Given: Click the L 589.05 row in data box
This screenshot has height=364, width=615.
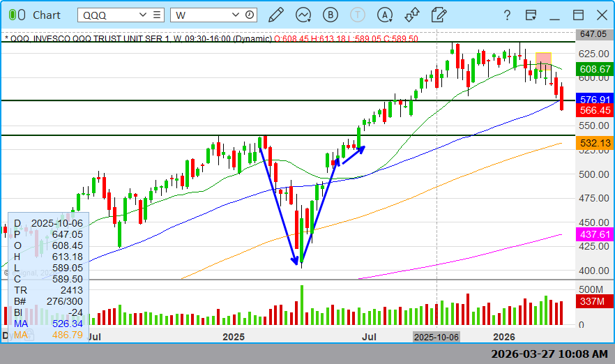Looking at the screenshot, I should coord(48,268).
